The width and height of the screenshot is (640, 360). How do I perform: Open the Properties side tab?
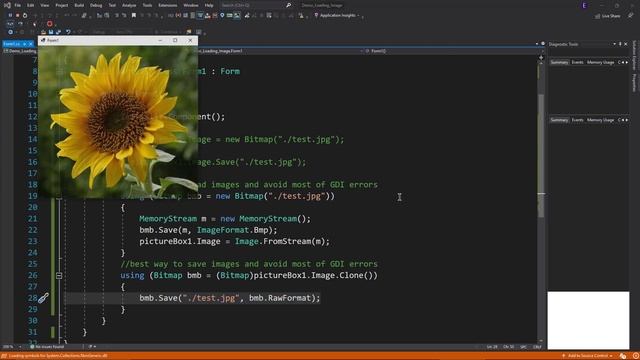634,83
